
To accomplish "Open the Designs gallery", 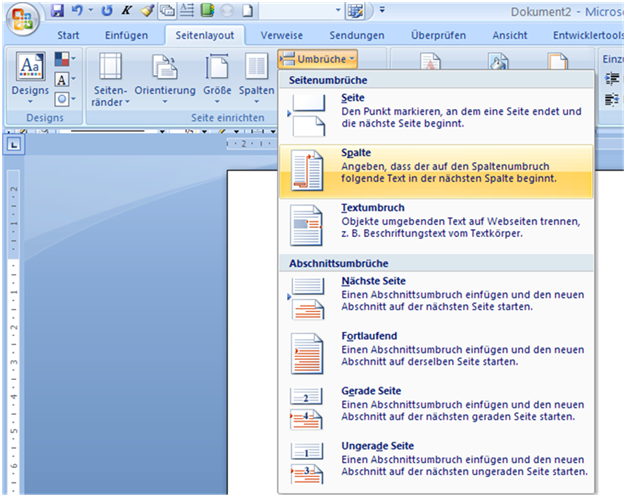I will 31,78.
